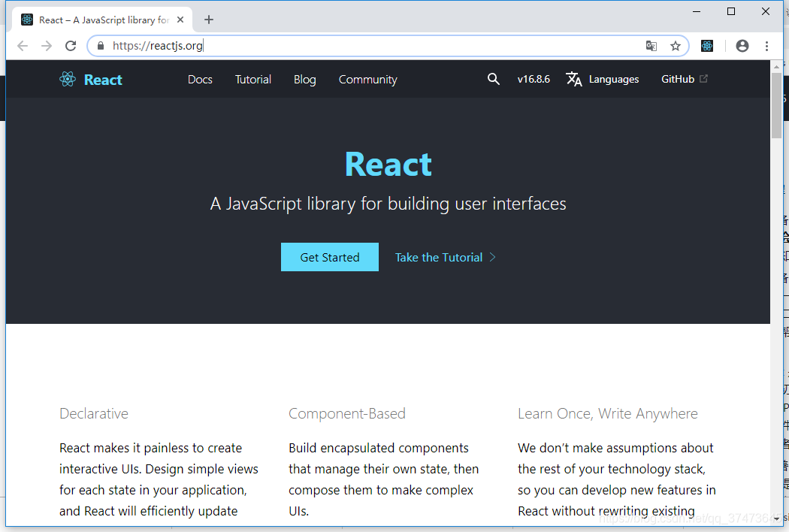Open the Languages link

tap(613, 80)
